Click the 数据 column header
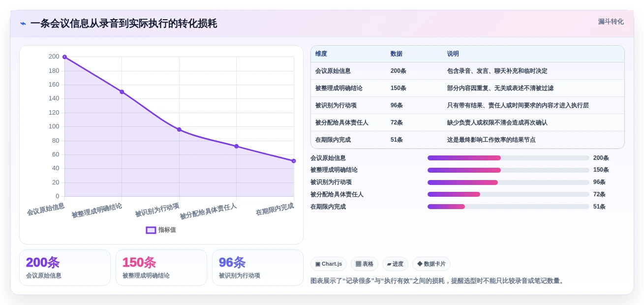644x305 pixels. [396, 54]
